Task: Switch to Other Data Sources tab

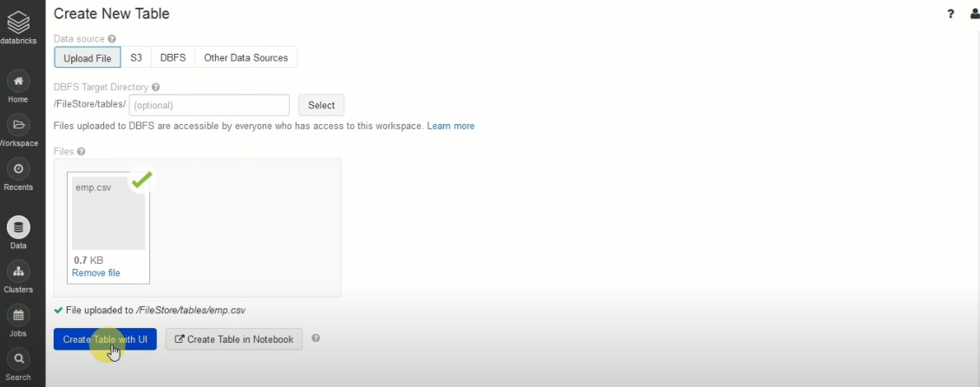Action: coord(245,57)
